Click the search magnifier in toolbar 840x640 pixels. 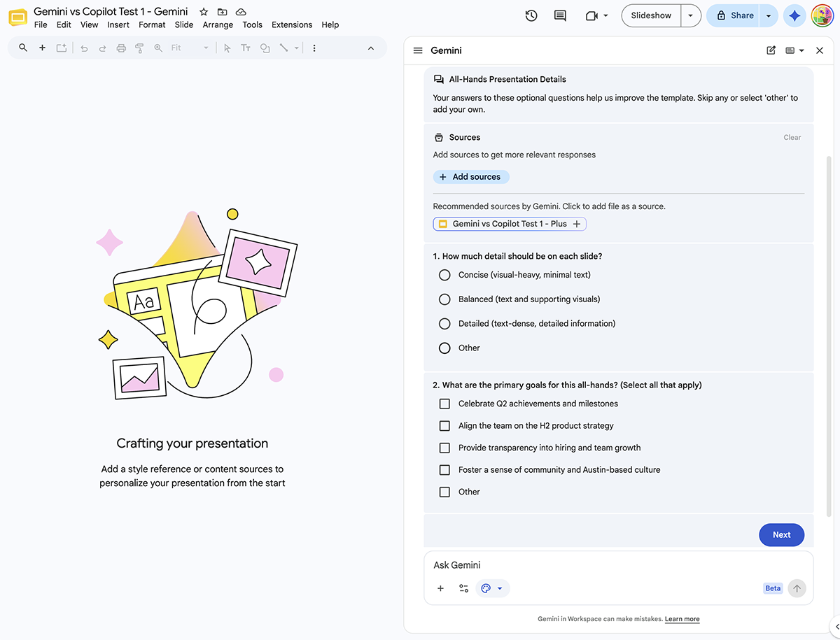[x=23, y=48]
